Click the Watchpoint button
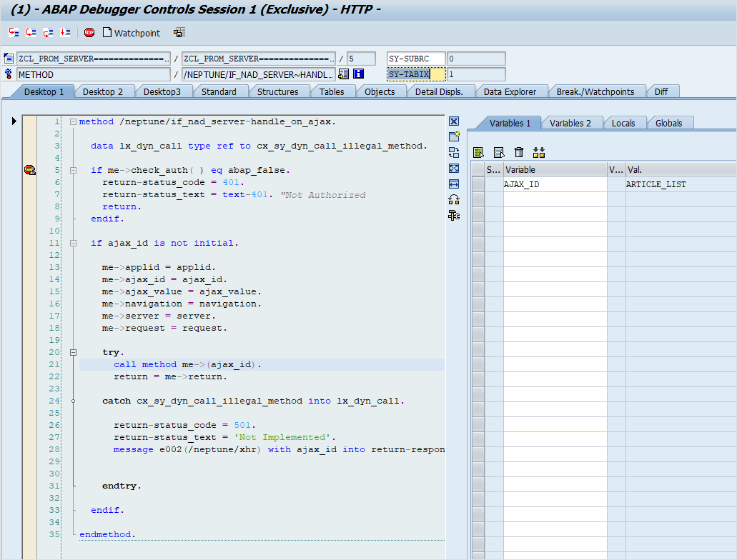737x560 pixels. (132, 33)
